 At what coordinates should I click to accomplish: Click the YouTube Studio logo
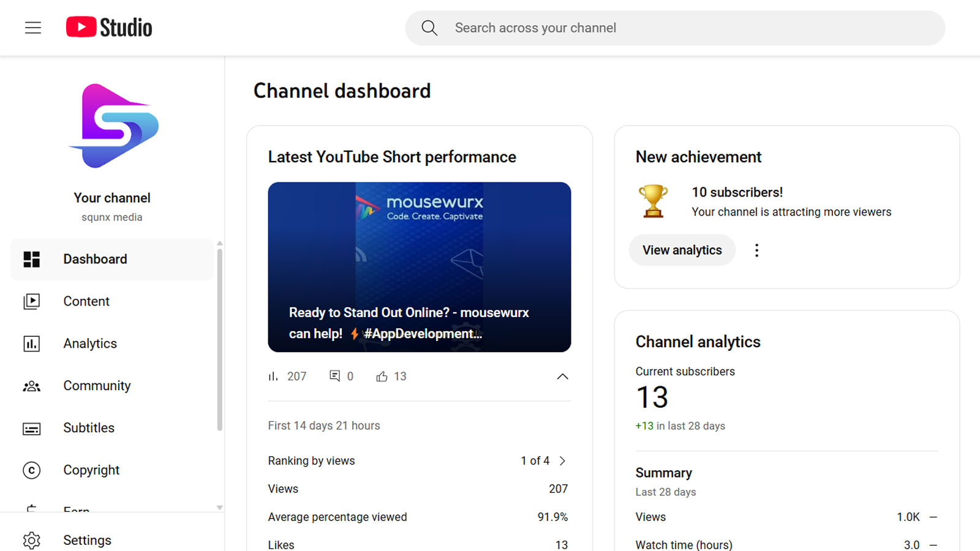(109, 28)
